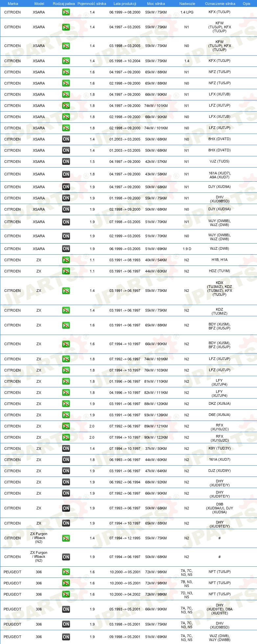Click the diesel ON icon in the Peugeot 306 DHV (XUD9BSD) row
This screenshot has height=644, width=257.
point(66,624)
